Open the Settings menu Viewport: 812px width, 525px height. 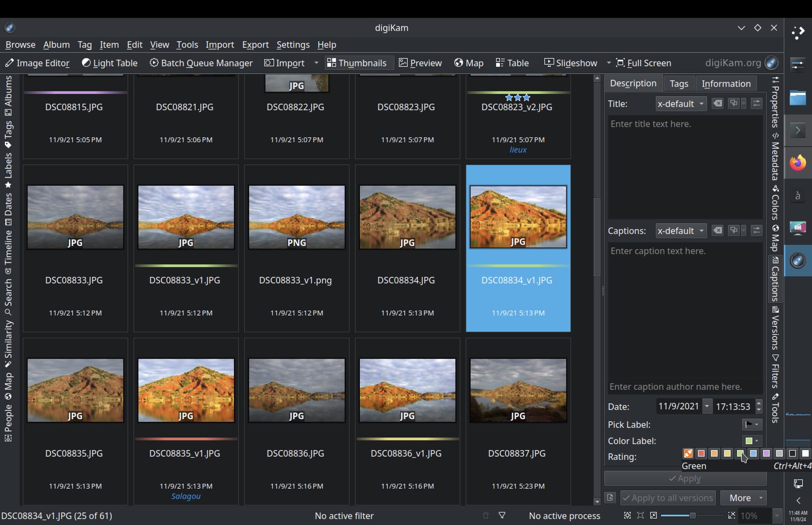coord(293,44)
